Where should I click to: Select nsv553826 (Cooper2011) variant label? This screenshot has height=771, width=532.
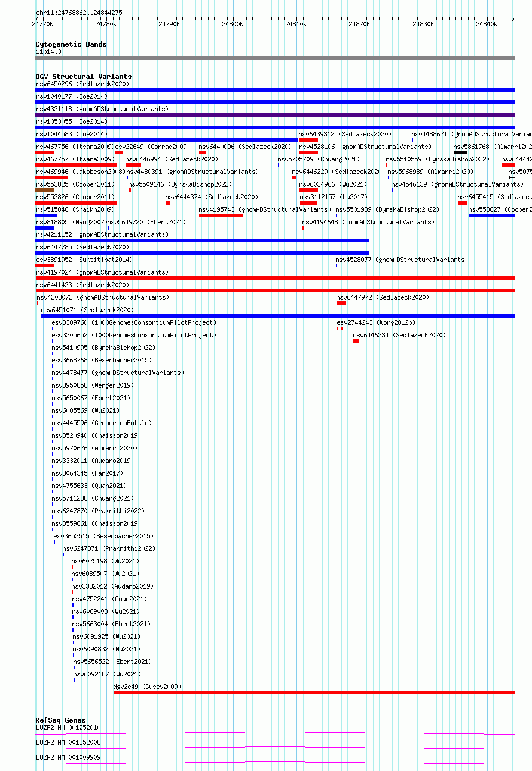75,197
